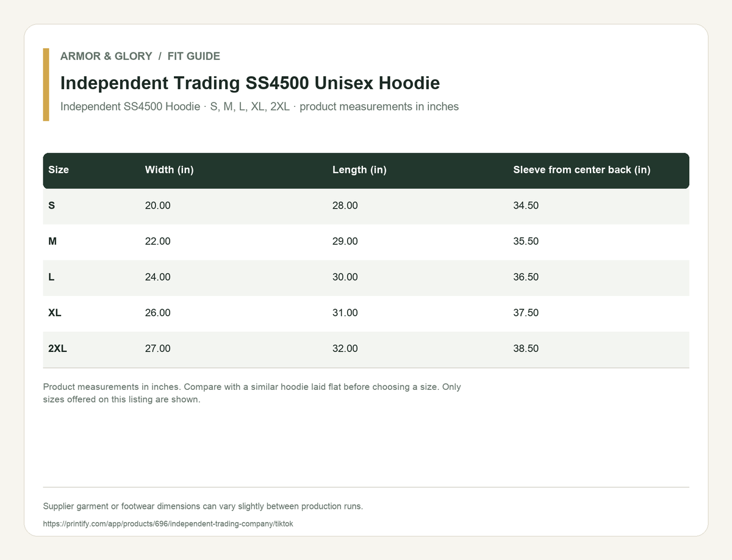This screenshot has width=732, height=560.
Task: Click sleeve value 38.50 for size 2XL
Action: click(526, 349)
